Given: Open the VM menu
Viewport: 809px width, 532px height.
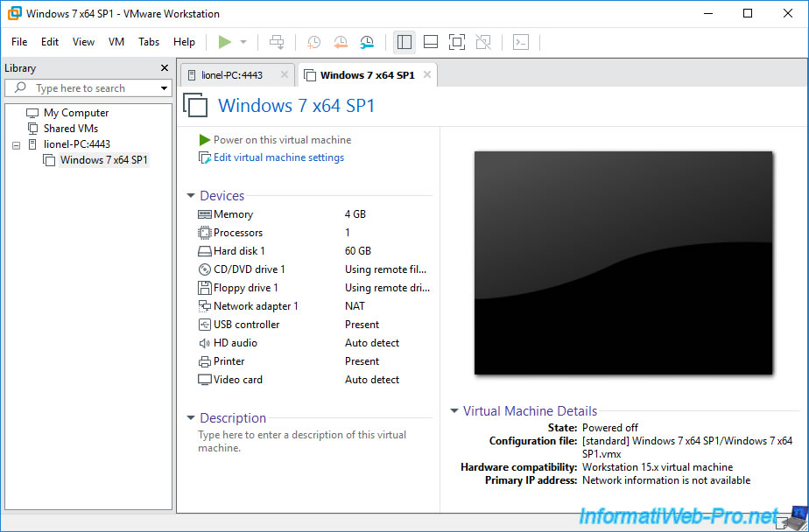Looking at the screenshot, I should tap(116, 42).
